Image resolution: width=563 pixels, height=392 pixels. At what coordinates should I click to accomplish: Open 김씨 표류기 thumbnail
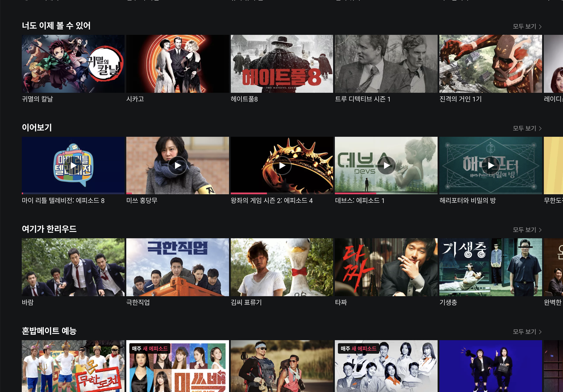point(282,267)
